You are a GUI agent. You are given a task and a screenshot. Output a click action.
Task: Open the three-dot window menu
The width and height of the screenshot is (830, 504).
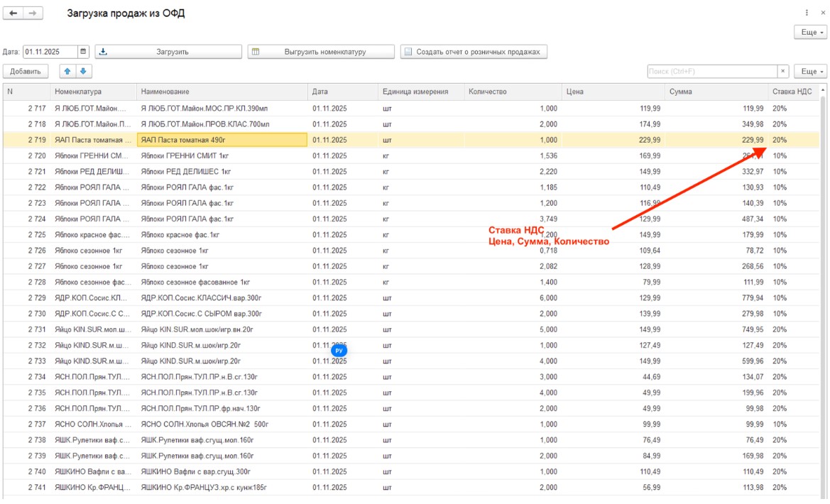pos(807,13)
